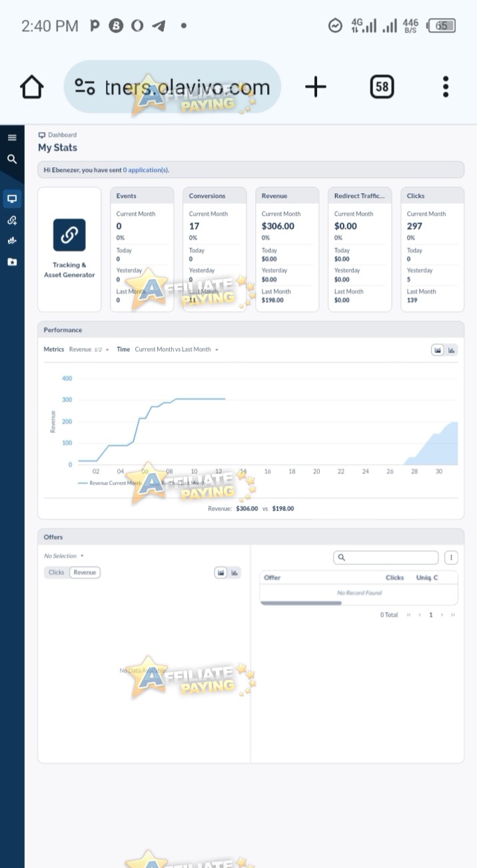The width and height of the screenshot is (477, 868).
Task: Follow the 0 application(s) link
Action: 146,170
